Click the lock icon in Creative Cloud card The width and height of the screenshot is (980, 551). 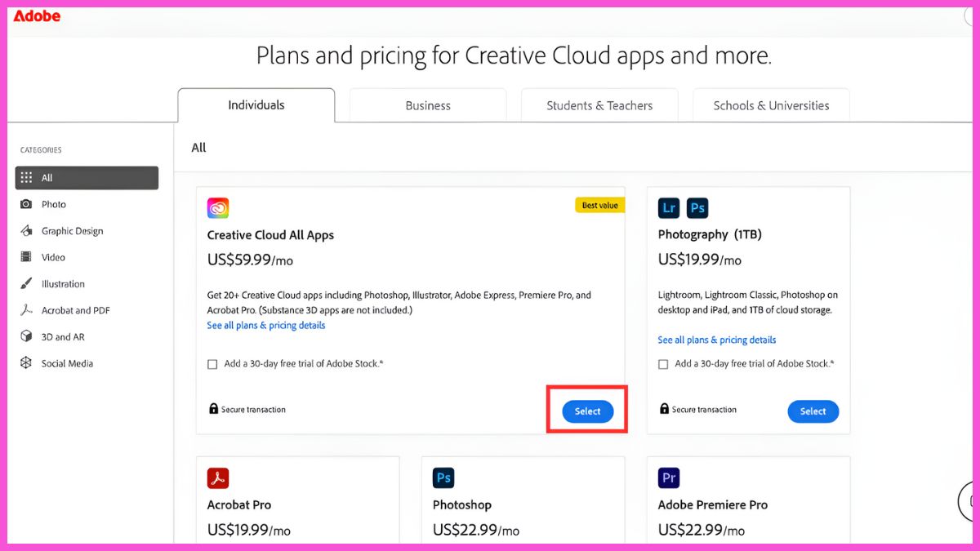pyautogui.click(x=213, y=409)
